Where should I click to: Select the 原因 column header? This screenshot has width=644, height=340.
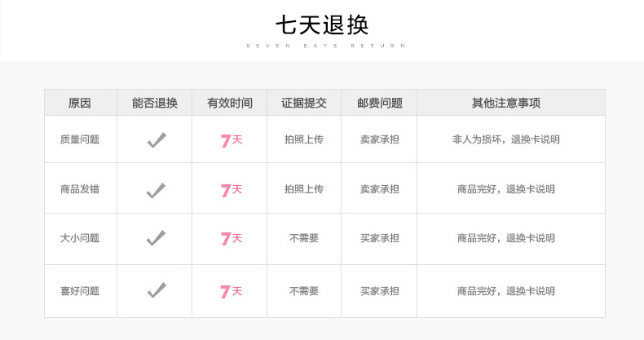click(80, 104)
